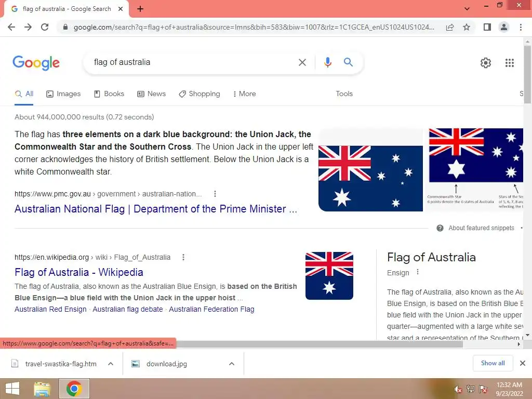Open search Tools options
This screenshot has width=532, height=399.
tap(344, 94)
